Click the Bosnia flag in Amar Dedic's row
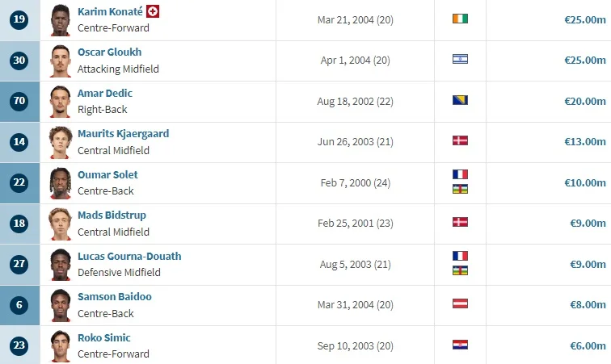This screenshot has width=611, height=364. coord(461,100)
